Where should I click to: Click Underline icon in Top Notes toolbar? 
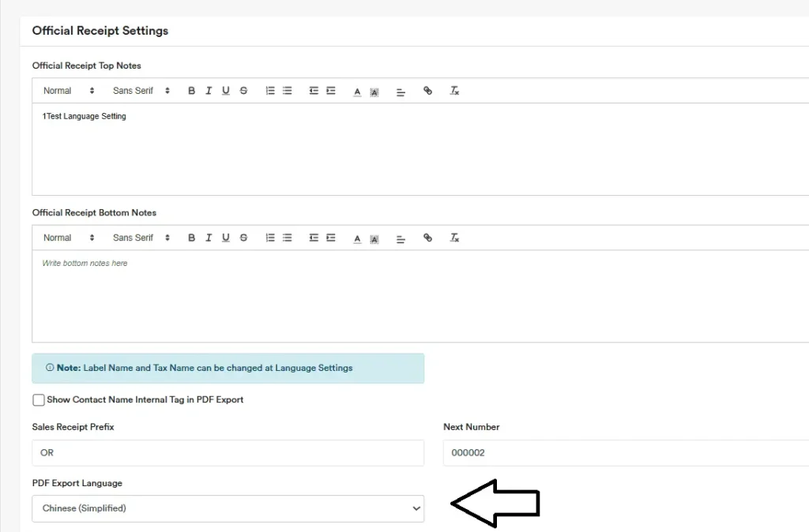[x=226, y=91]
